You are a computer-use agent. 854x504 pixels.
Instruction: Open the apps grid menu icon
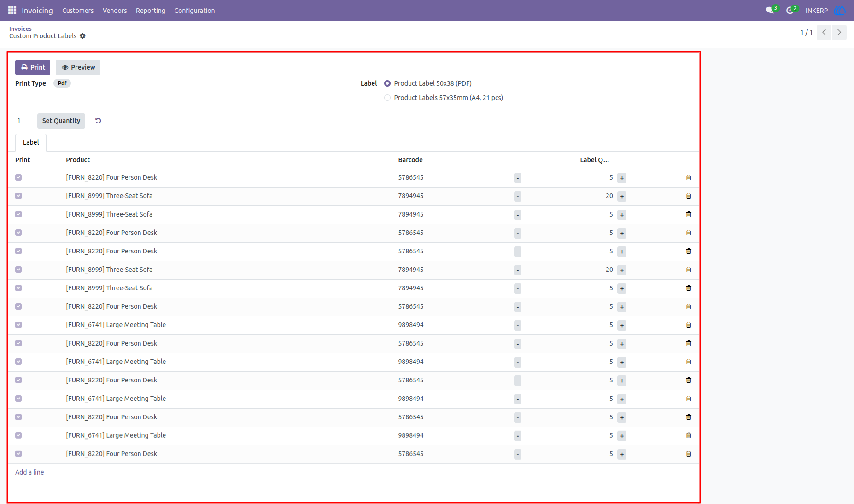pyautogui.click(x=12, y=10)
